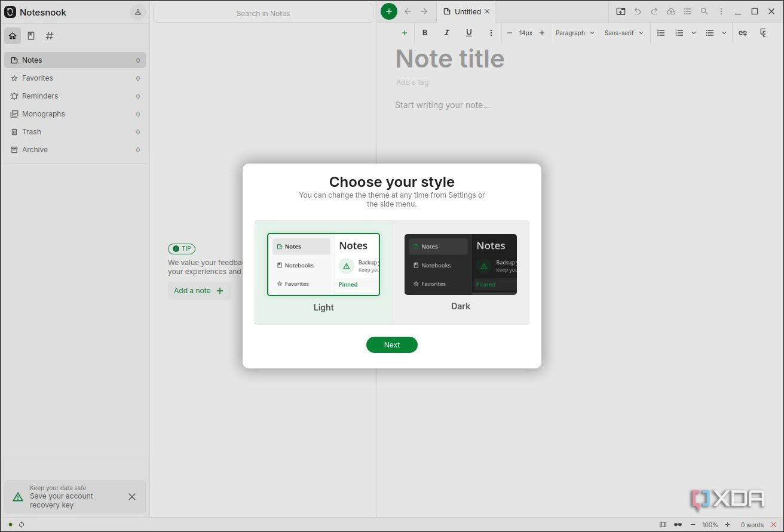The height and width of the screenshot is (532, 784).
Task: Apply bold formatting
Action: [x=425, y=33]
